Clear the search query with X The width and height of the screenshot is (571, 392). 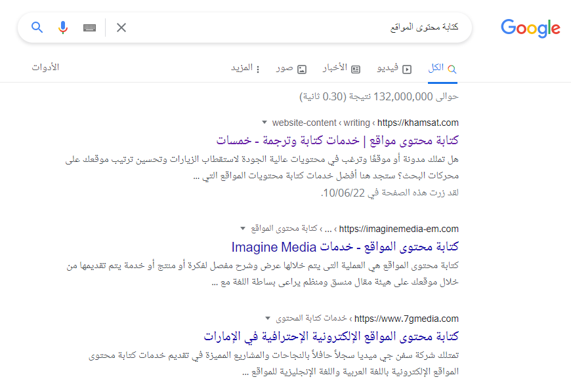121,28
